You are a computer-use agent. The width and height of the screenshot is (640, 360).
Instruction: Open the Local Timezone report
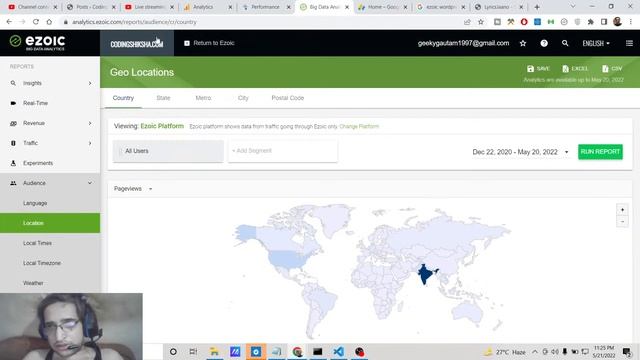coord(50,263)
